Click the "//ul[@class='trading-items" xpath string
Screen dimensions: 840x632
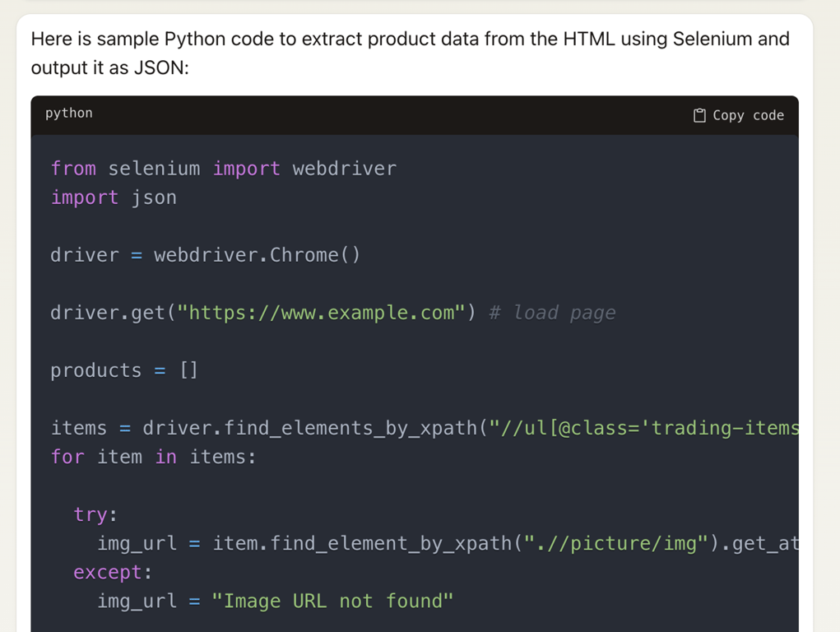pyautogui.click(x=644, y=428)
